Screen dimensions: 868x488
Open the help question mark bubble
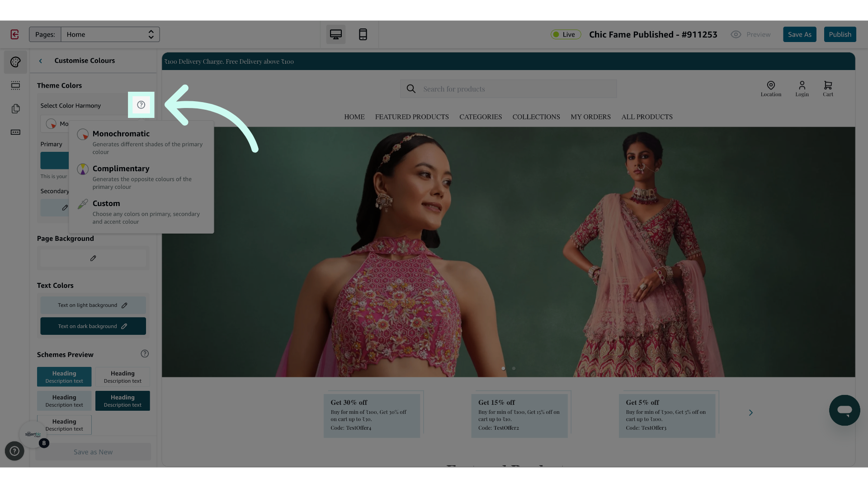point(14,451)
